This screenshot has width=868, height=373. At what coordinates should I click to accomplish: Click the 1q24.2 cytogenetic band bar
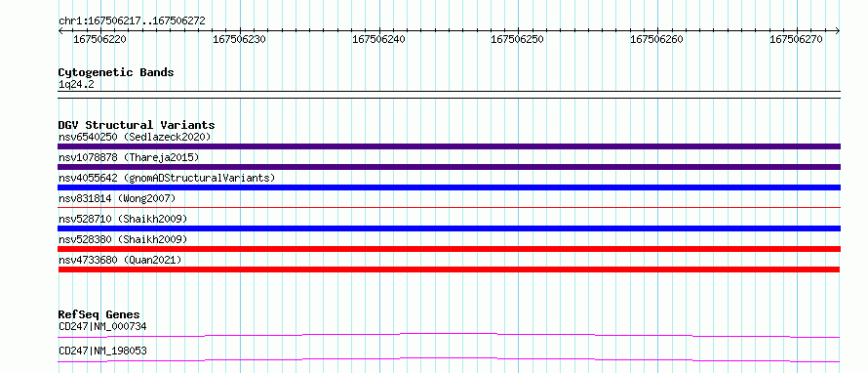449,95
